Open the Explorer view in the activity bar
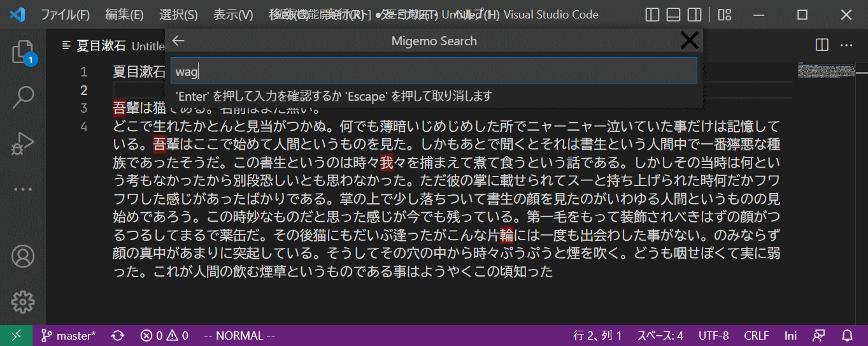This screenshot has height=346, width=868. [x=23, y=53]
